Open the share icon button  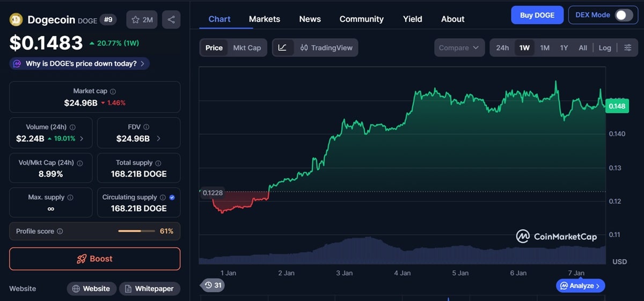click(171, 20)
